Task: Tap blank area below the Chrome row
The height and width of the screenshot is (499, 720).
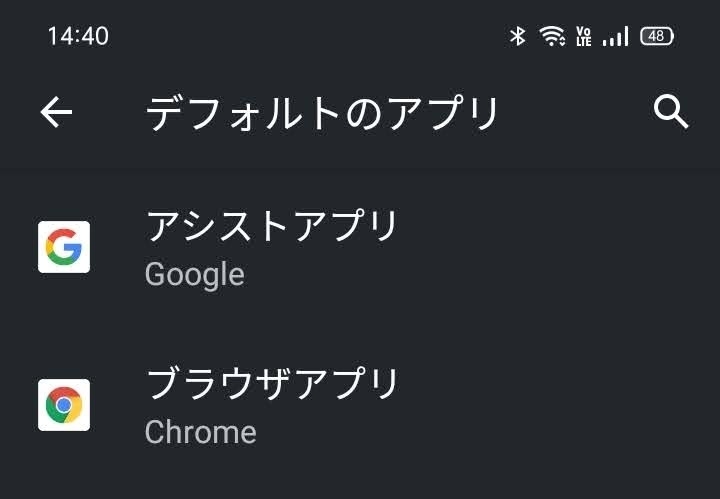Action: pyautogui.click(x=360, y=480)
